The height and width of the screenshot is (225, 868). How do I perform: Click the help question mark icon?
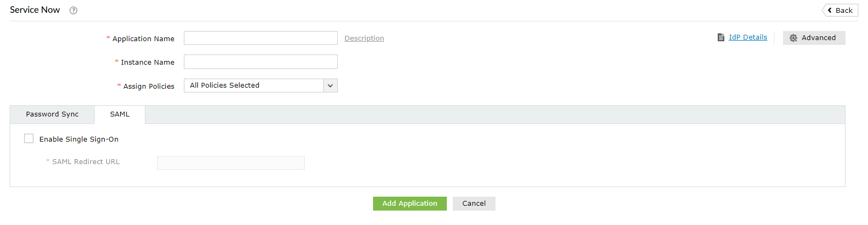[74, 10]
